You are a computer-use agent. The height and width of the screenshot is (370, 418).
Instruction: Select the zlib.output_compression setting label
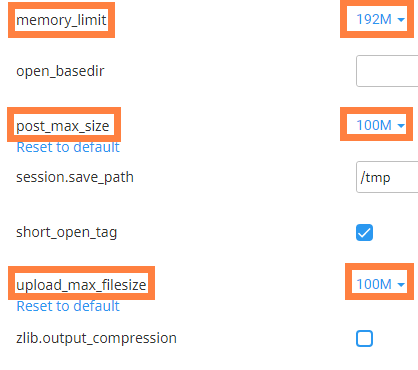point(96,338)
